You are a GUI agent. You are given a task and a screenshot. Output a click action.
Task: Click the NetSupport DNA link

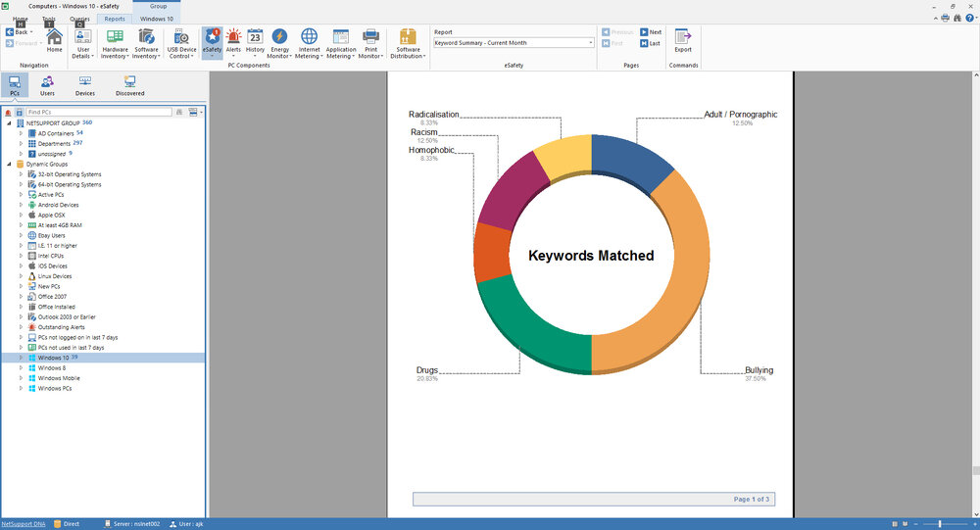(24, 524)
